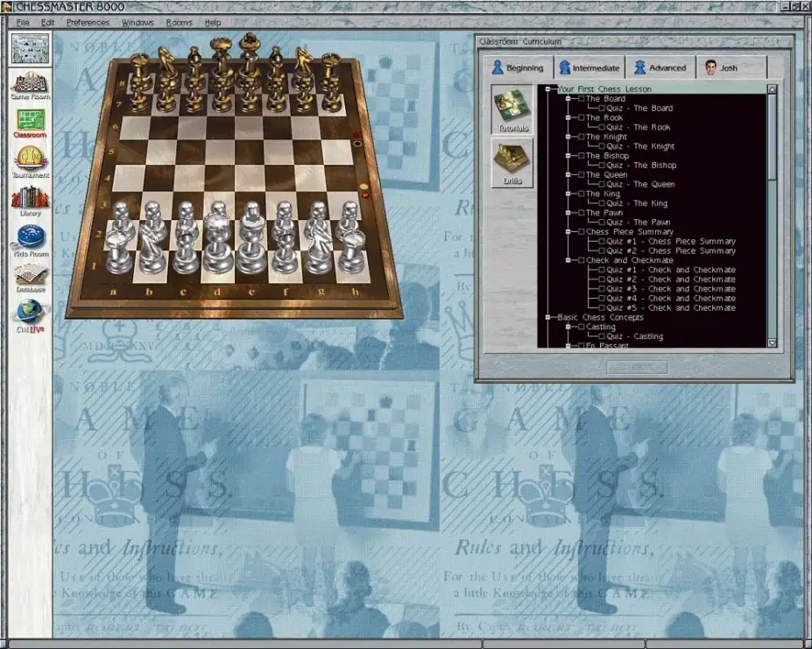Select Quiz - Castling entry
Screen dimensions: 812x649
tap(634, 336)
